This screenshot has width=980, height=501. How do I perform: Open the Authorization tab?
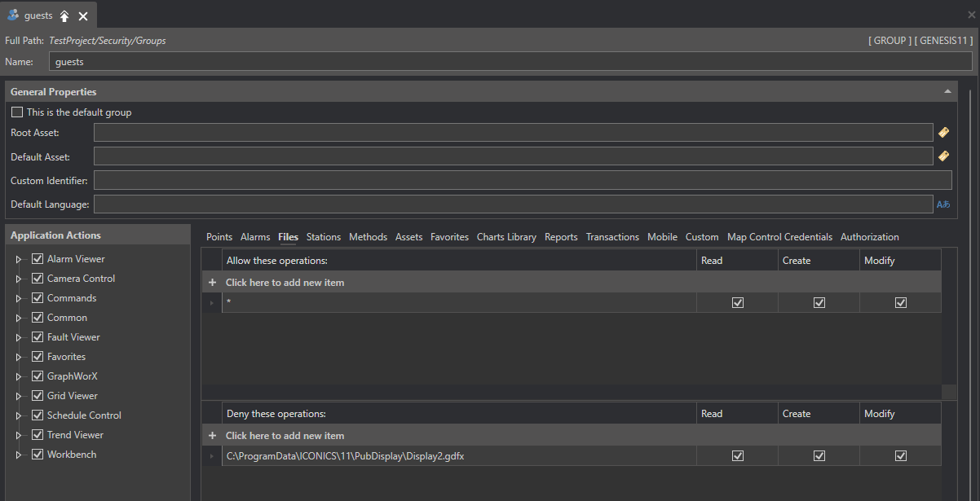pos(869,237)
